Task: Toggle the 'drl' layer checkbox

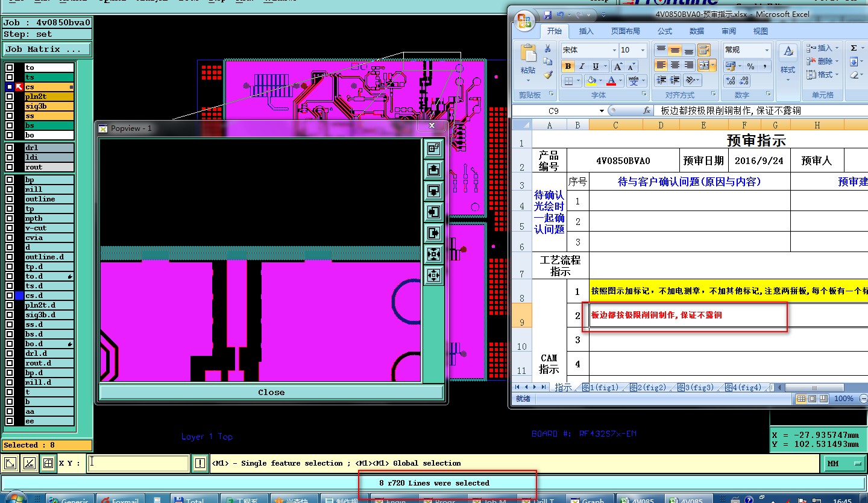Action: pyautogui.click(x=10, y=148)
